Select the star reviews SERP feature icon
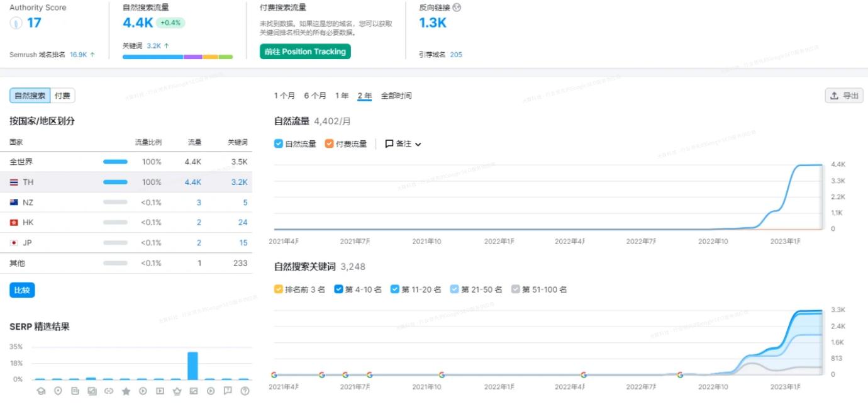868x409 pixels. (126, 391)
